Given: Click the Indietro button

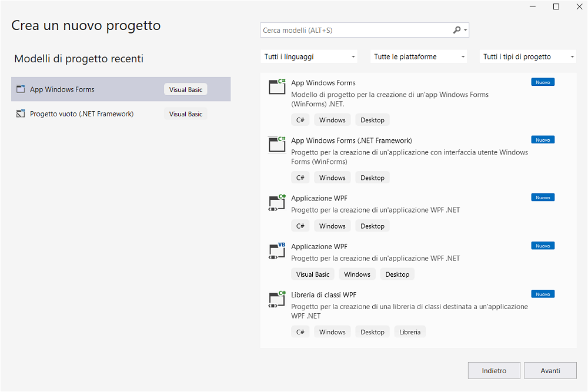Looking at the screenshot, I should pyautogui.click(x=494, y=371).
